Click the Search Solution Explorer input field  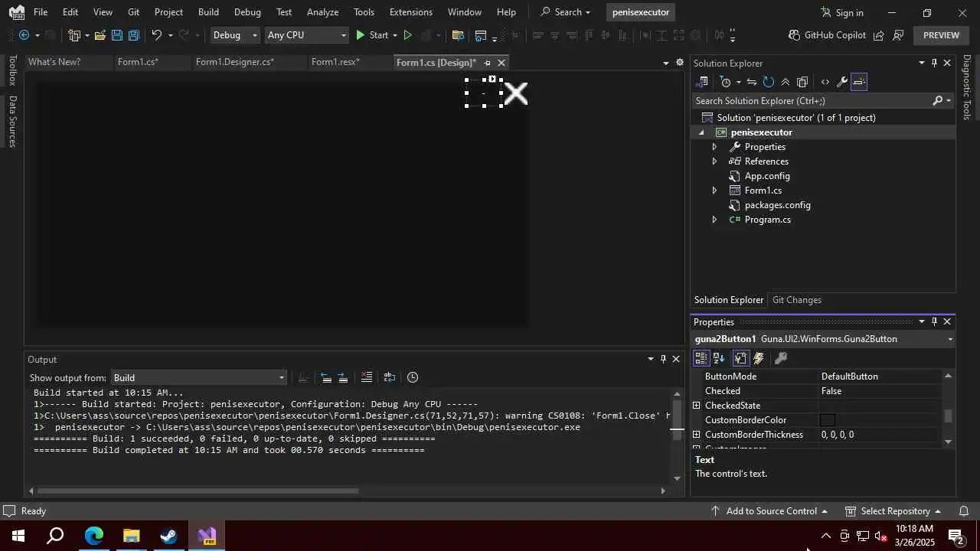click(x=812, y=101)
